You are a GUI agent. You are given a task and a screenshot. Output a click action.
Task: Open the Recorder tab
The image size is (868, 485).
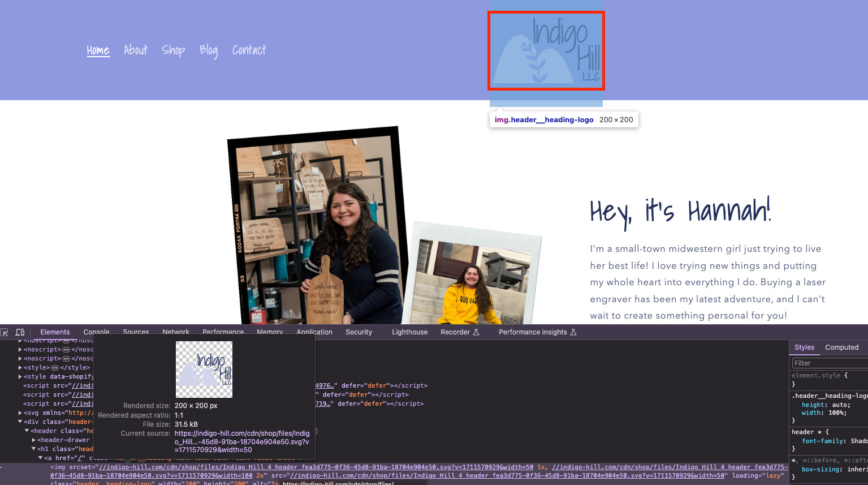[x=455, y=332]
